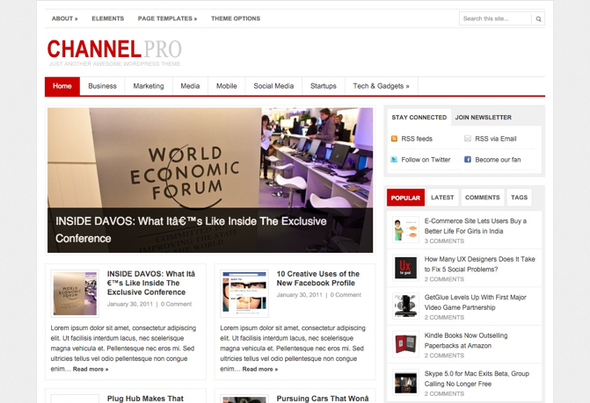Image resolution: width=590 pixels, height=403 pixels.
Task: Open Kindle Books Now Outselling article
Action: click(466, 341)
